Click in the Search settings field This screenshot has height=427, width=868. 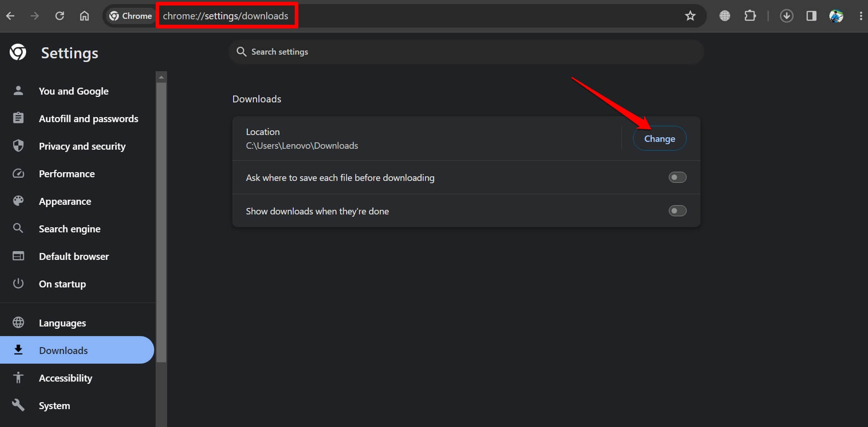(x=466, y=52)
